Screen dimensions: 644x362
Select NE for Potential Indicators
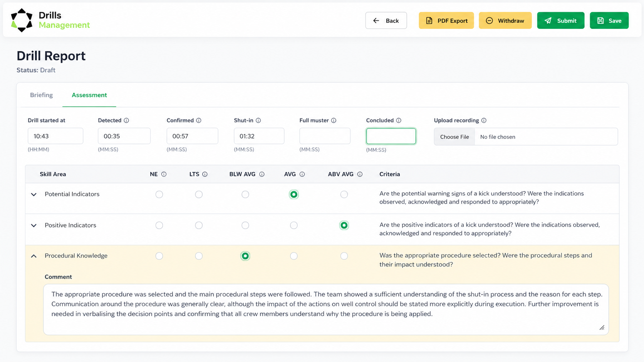pos(159,194)
